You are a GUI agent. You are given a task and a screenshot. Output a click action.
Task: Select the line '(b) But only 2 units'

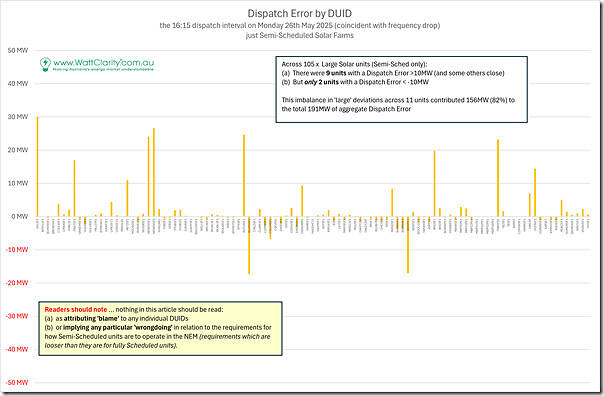tap(355, 82)
